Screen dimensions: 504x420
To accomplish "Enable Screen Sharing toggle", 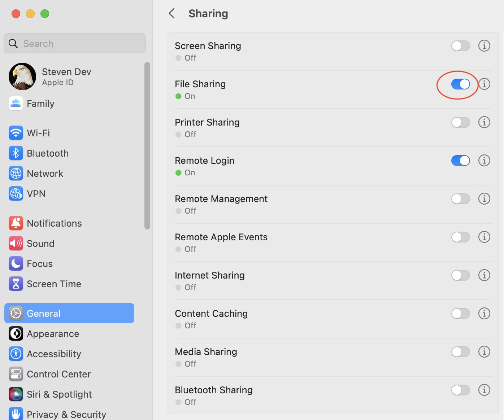I will 461,46.
